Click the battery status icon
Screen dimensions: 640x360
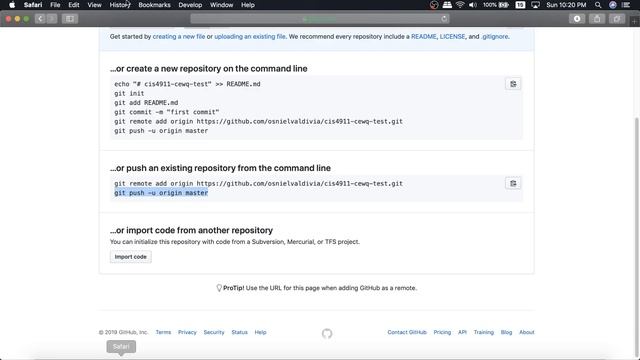click(x=504, y=5)
